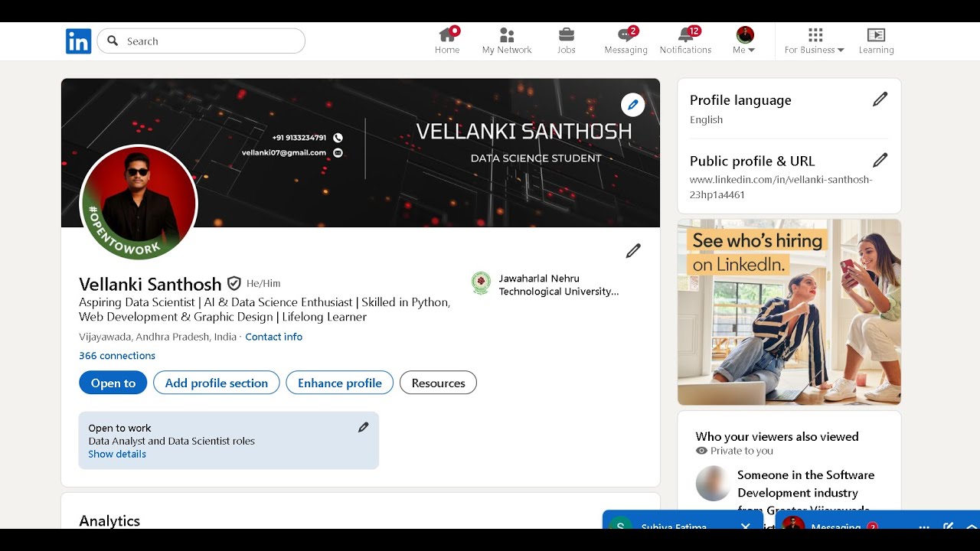The image size is (980, 551).
Task: Show details of Open to work
Action: [x=117, y=454]
